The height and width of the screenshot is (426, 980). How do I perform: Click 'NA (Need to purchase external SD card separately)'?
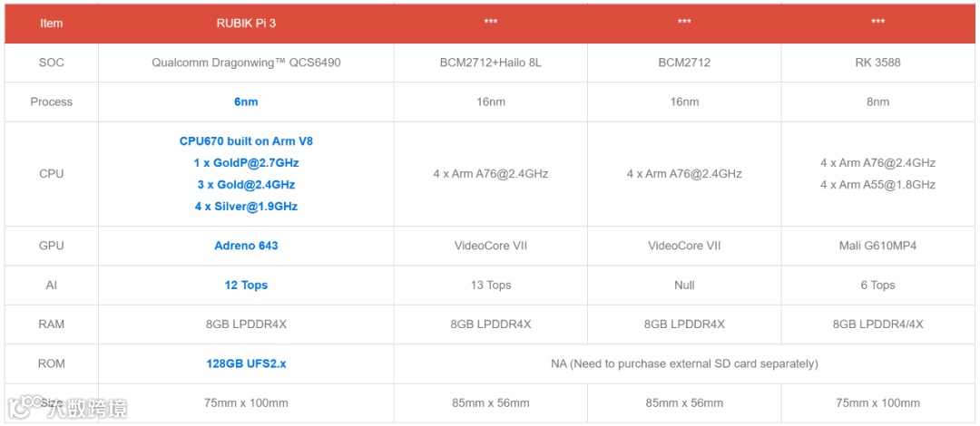(684, 363)
